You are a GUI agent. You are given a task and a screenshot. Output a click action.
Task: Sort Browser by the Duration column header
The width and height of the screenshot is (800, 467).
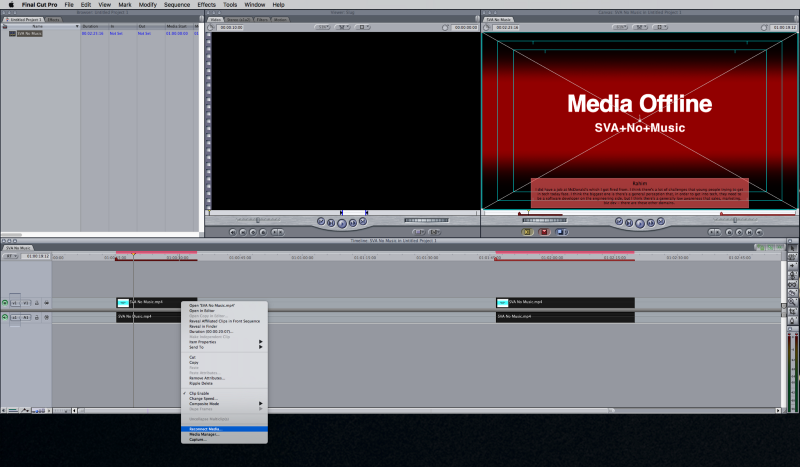pyautogui.click(x=94, y=26)
